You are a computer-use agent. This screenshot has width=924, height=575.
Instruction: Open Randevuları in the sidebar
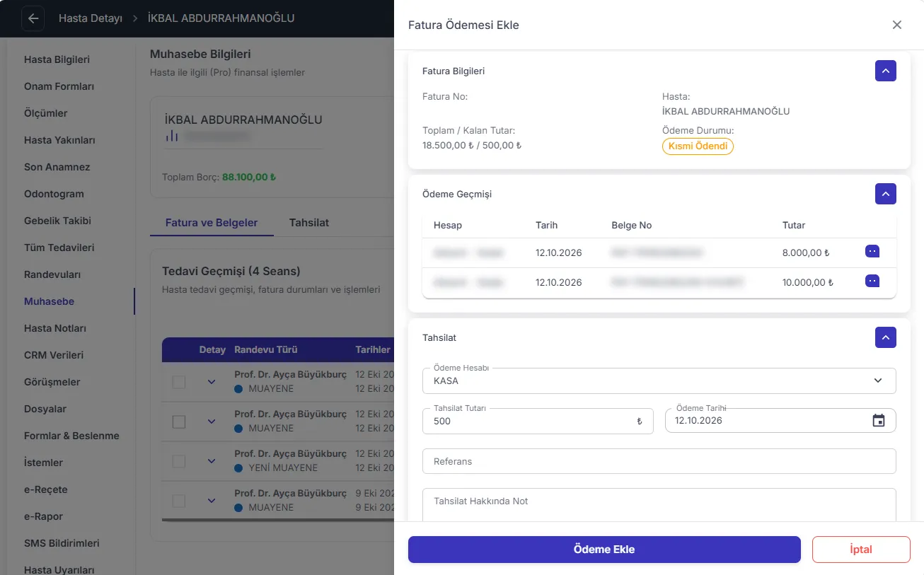point(52,274)
